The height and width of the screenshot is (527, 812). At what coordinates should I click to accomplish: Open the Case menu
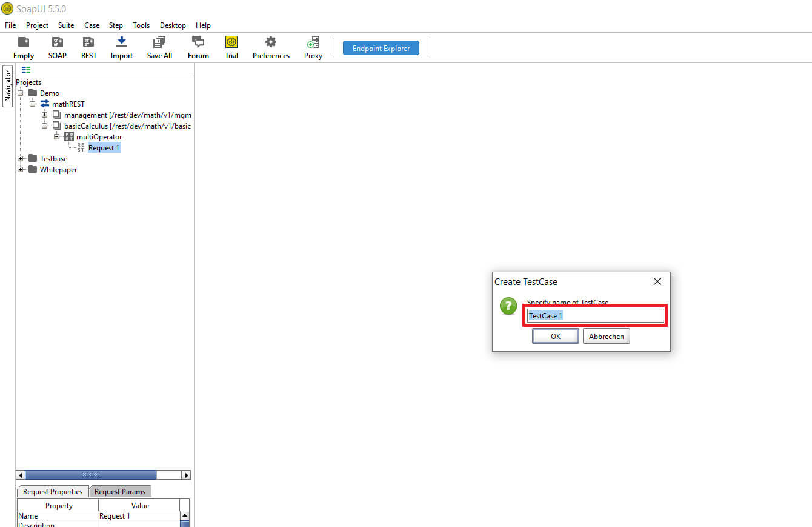(x=92, y=25)
